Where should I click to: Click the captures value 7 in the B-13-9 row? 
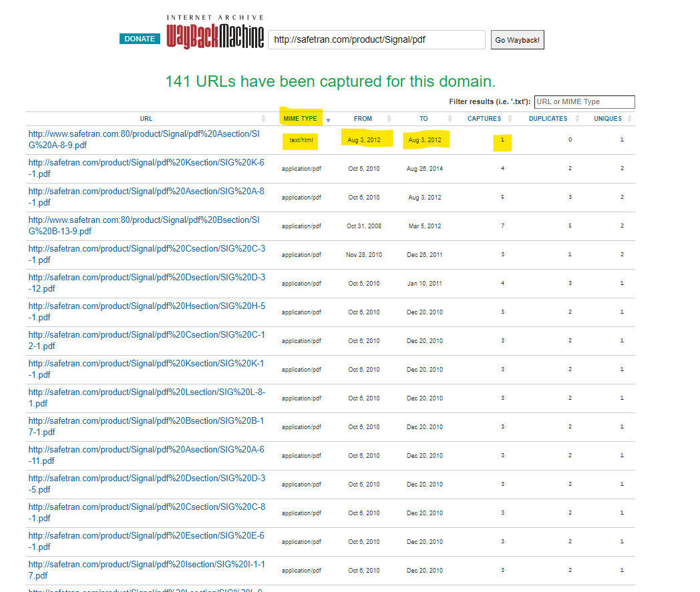[503, 226]
